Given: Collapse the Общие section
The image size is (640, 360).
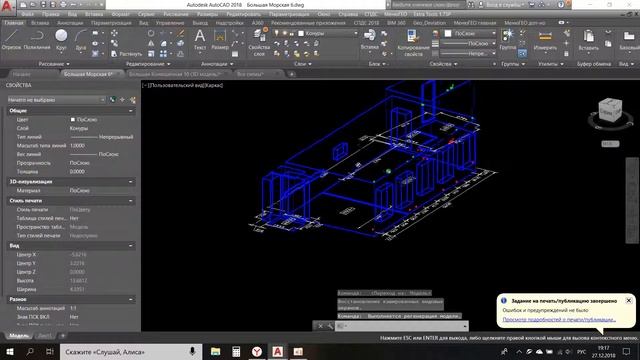Looking at the screenshot, I should (131, 111).
